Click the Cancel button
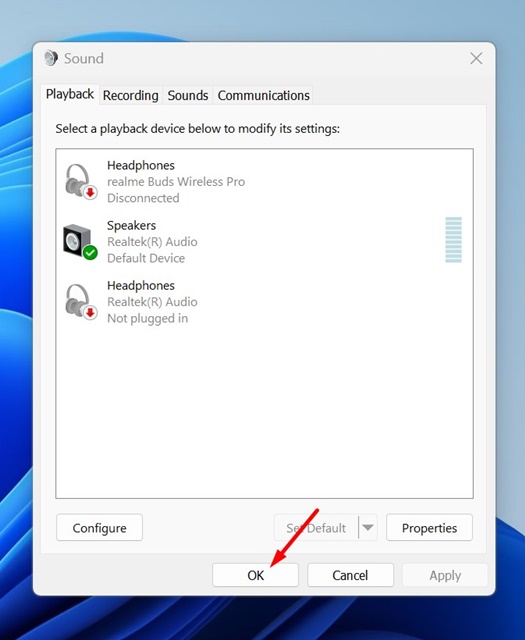Viewport: 525px width, 640px height. coord(350,575)
